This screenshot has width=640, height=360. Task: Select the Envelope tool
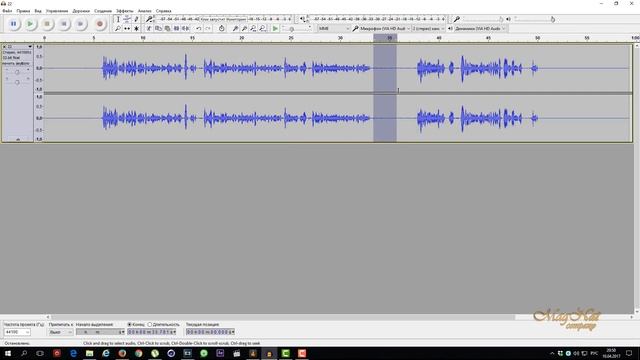[x=127, y=19]
